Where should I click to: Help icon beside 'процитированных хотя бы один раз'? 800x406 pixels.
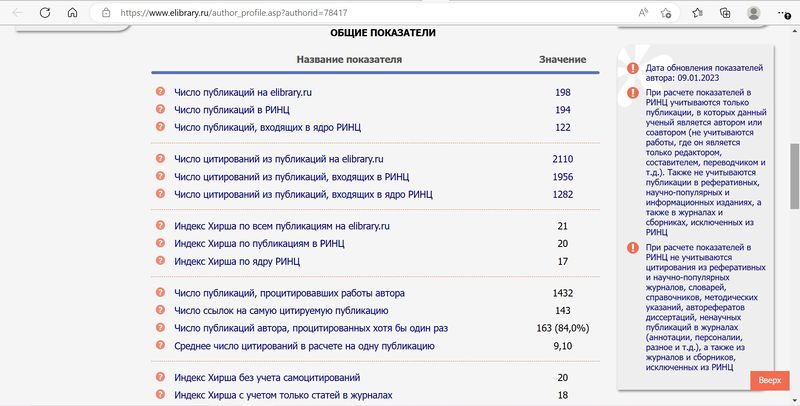pos(160,327)
